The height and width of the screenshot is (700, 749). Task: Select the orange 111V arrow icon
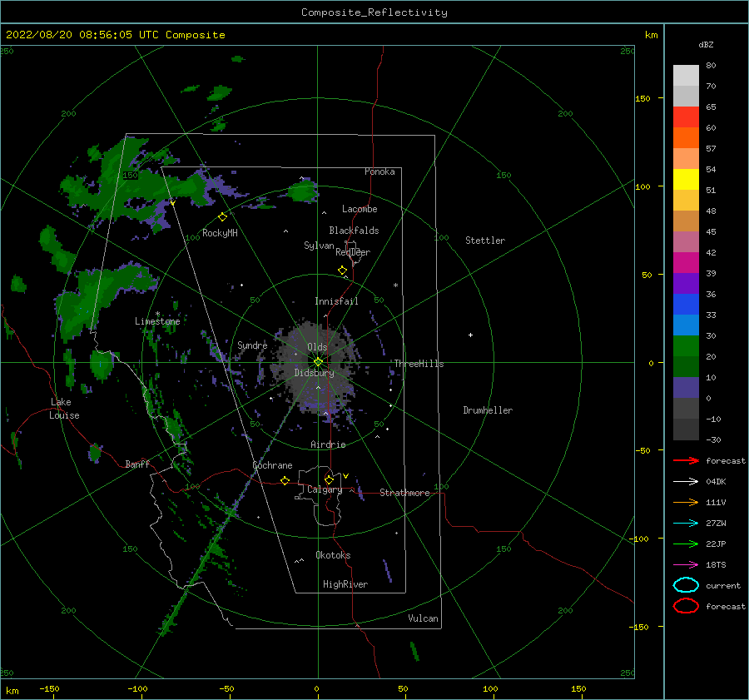coord(686,502)
